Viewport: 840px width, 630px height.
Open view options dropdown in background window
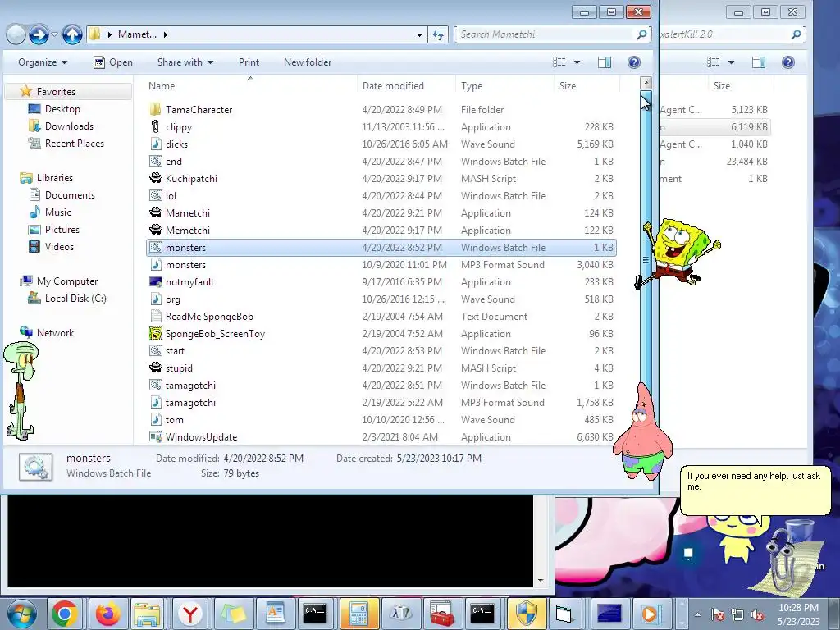tap(731, 62)
